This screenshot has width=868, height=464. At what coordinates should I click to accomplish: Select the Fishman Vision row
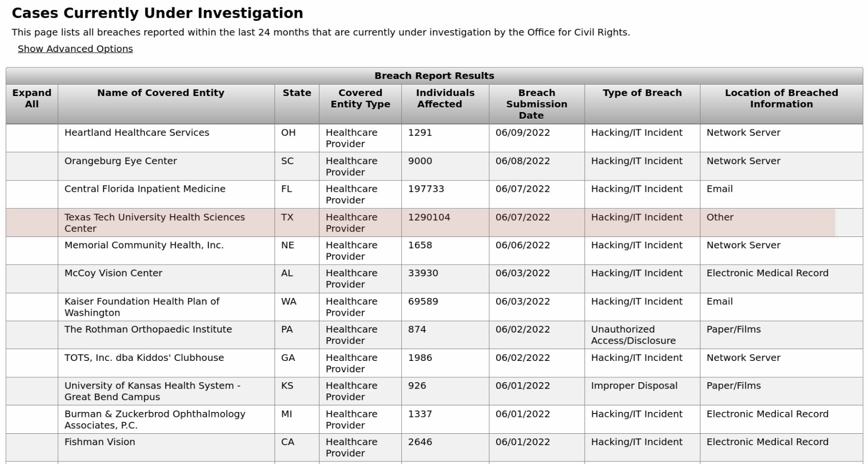[x=434, y=448]
